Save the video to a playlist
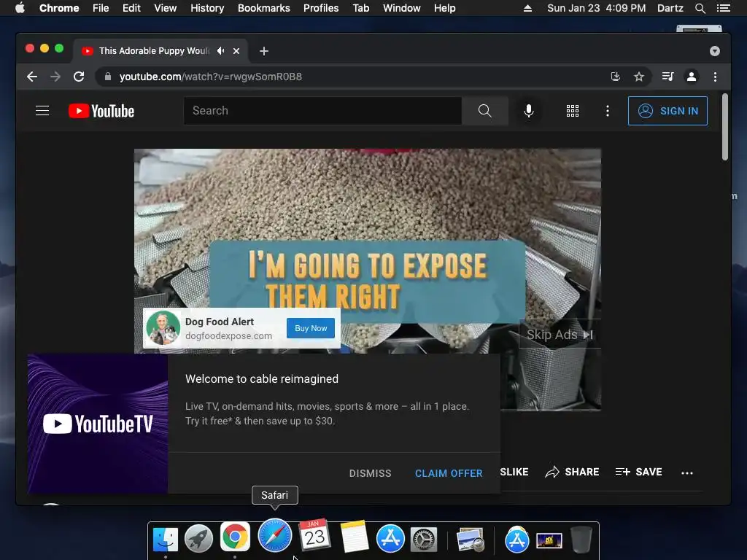This screenshot has height=560, width=747. pos(639,472)
